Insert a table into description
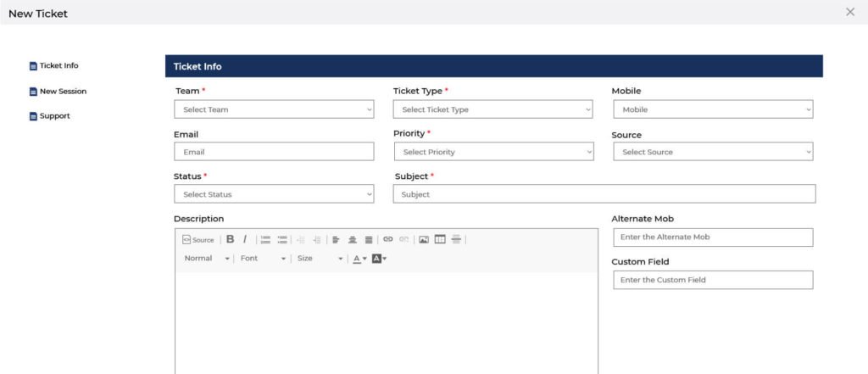 pos(440,239)
